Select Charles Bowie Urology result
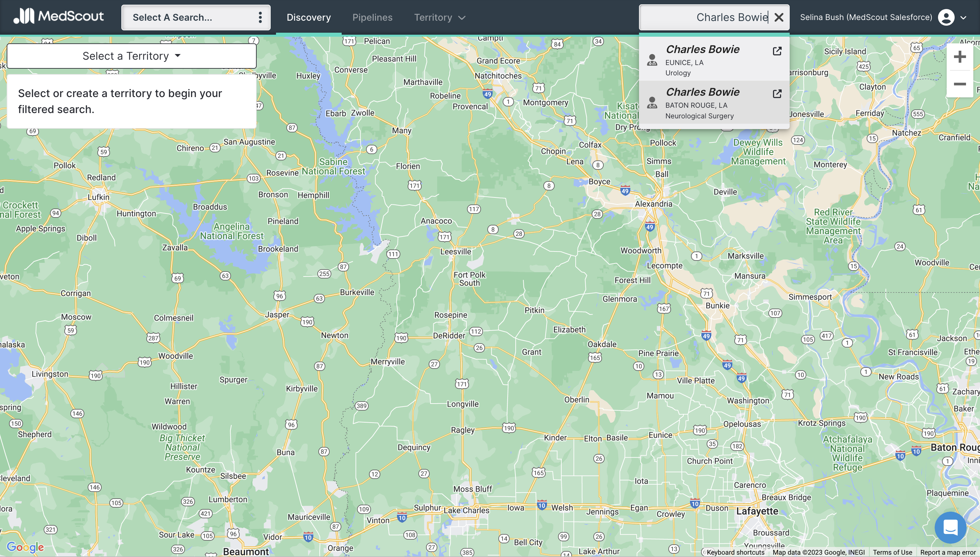Image resolution: width=980 pixels, height=557 pixels. pyautogui.click(x=714, y=60)
